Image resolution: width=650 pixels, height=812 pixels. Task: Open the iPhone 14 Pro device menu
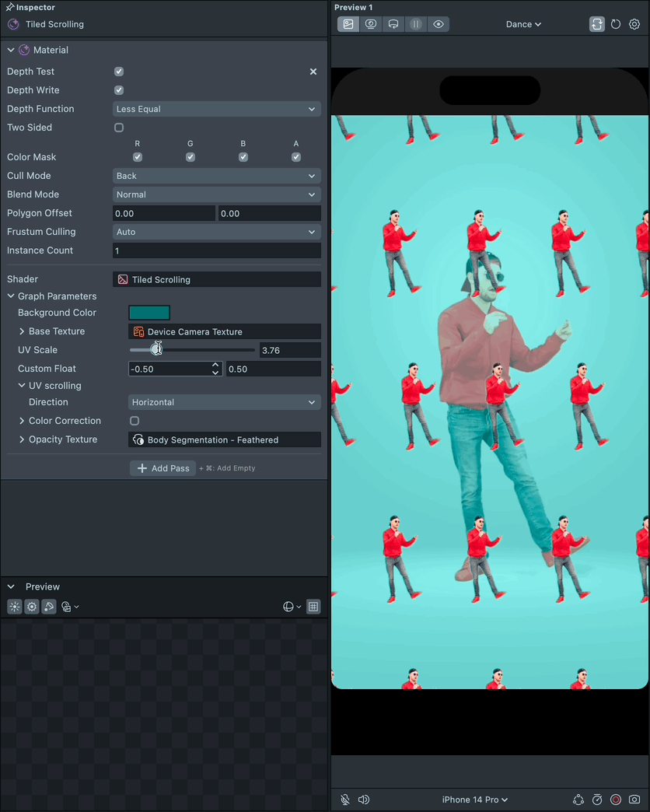[x=475, y=800]
